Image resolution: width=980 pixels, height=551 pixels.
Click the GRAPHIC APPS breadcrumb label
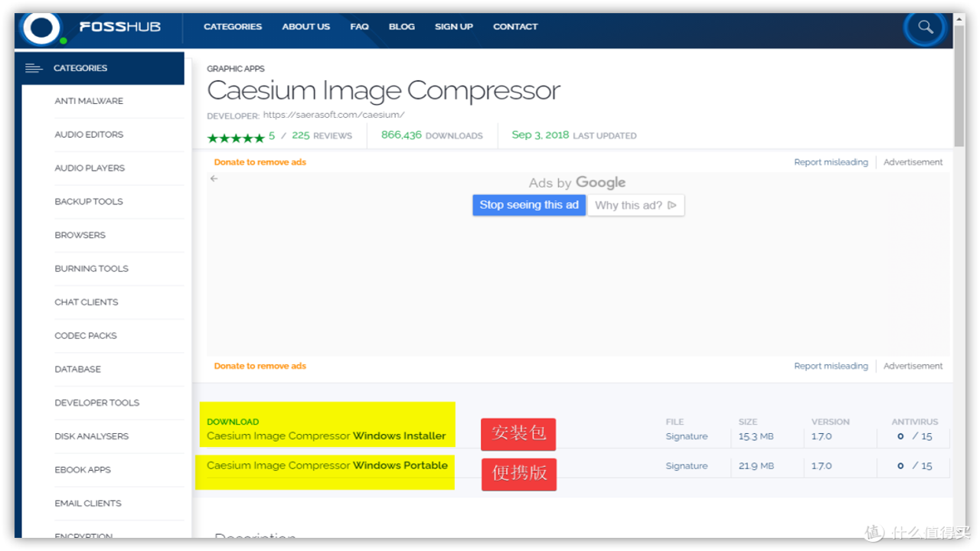click(236, 69)
